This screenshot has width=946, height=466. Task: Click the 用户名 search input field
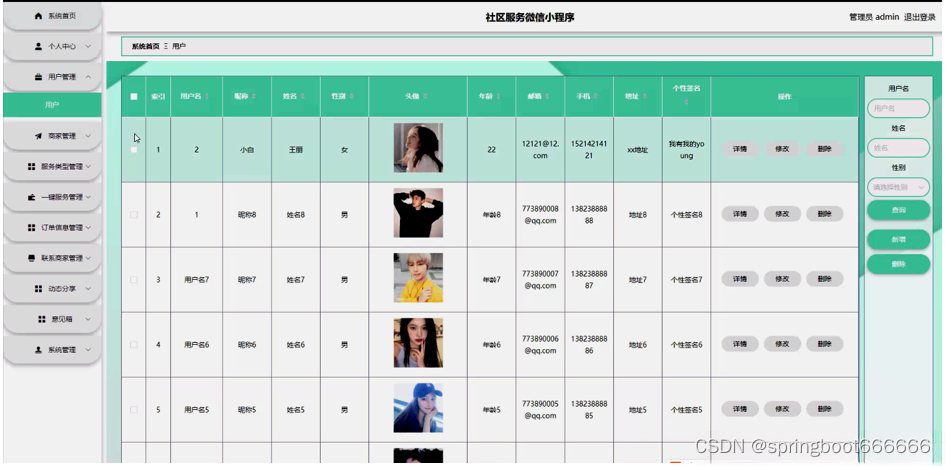point(898,109)
